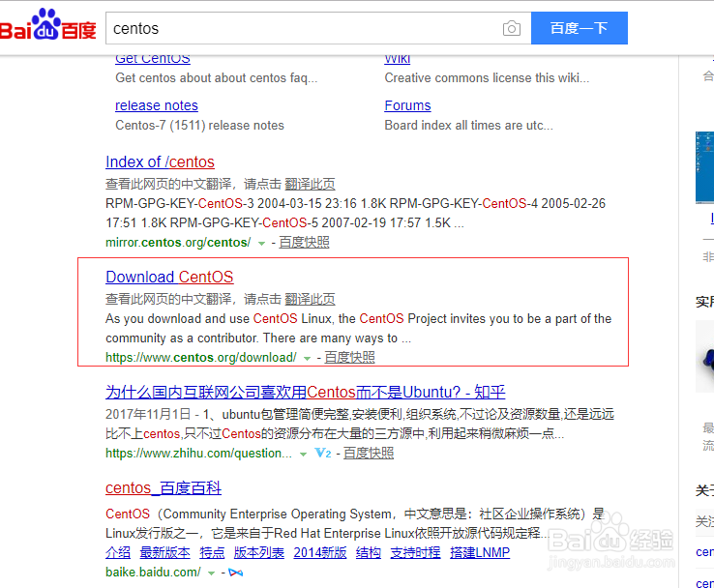Expand dropdown arrow after www.centos.org/download/
This screenshot has height=588, width=714.
307,359
